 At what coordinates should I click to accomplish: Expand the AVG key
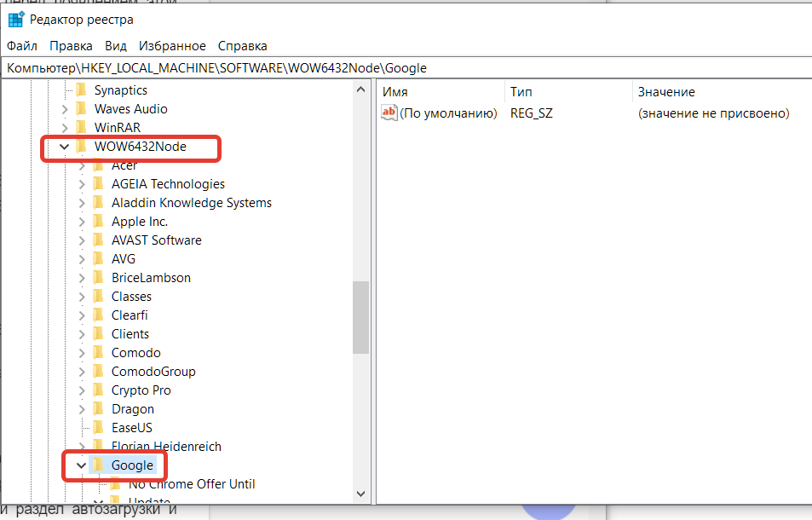[x=82, y=259]
